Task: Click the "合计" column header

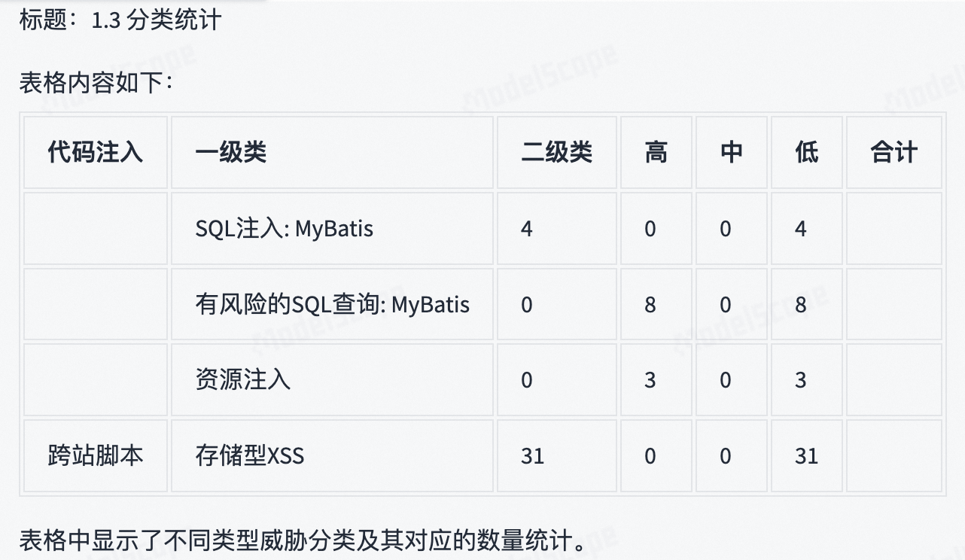Action: pos(893,153)
